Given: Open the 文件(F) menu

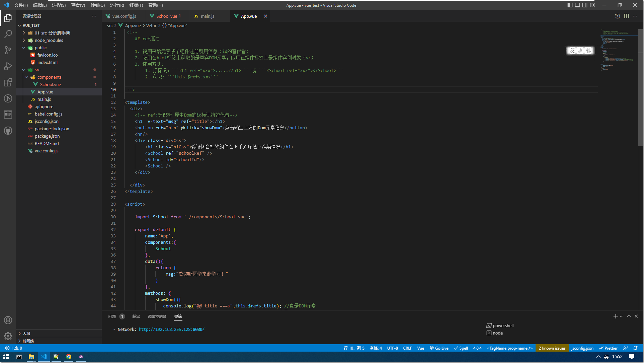Looking at the screenshot, I should (x=21, y=5).
